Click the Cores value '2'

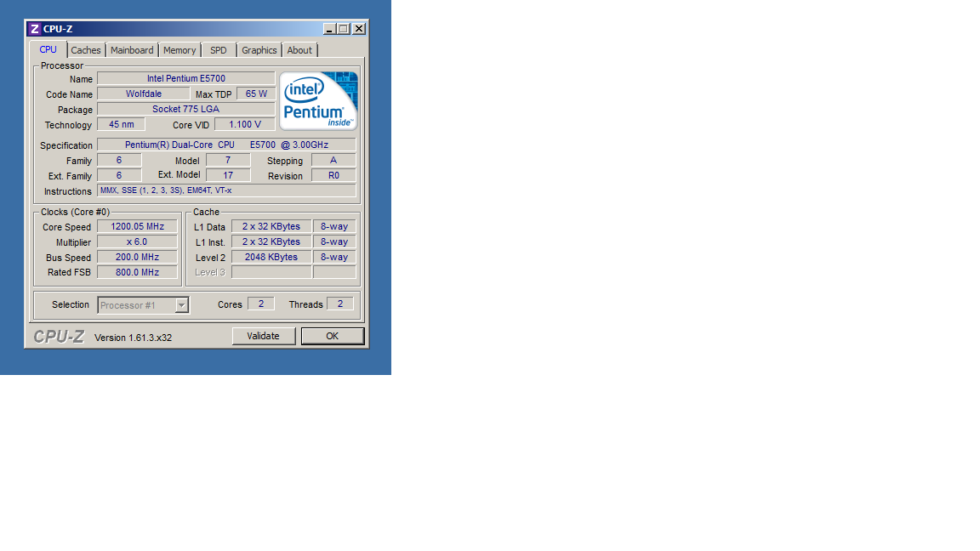[x=261, y=304]
